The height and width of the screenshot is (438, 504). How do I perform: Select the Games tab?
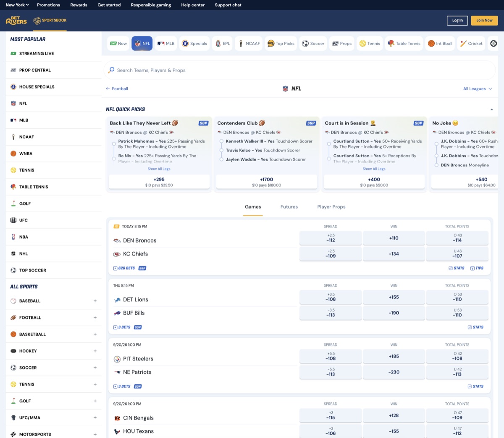tap(253, 207)
